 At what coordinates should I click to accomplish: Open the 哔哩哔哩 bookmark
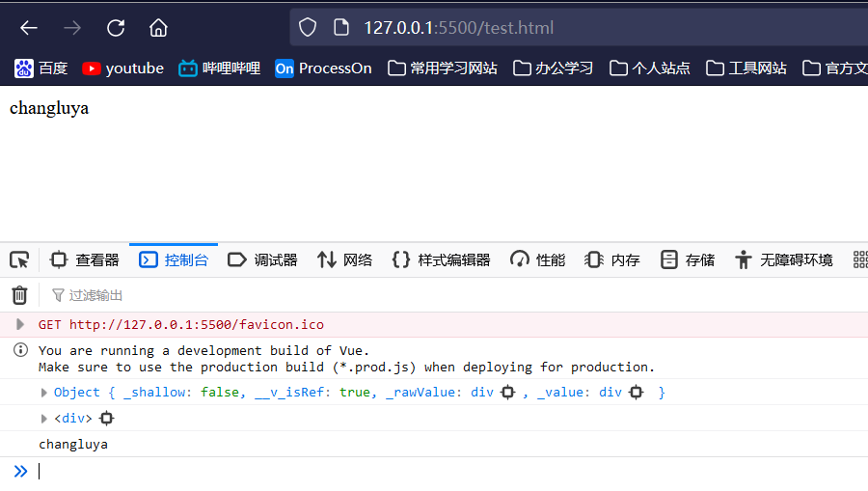[219, 68]
